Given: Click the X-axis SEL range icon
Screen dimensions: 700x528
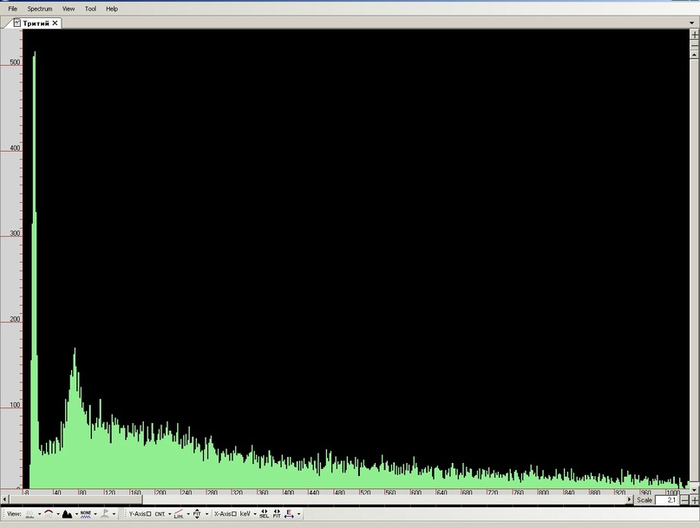Looking at the screenshot, I should (x=263, y=513).
